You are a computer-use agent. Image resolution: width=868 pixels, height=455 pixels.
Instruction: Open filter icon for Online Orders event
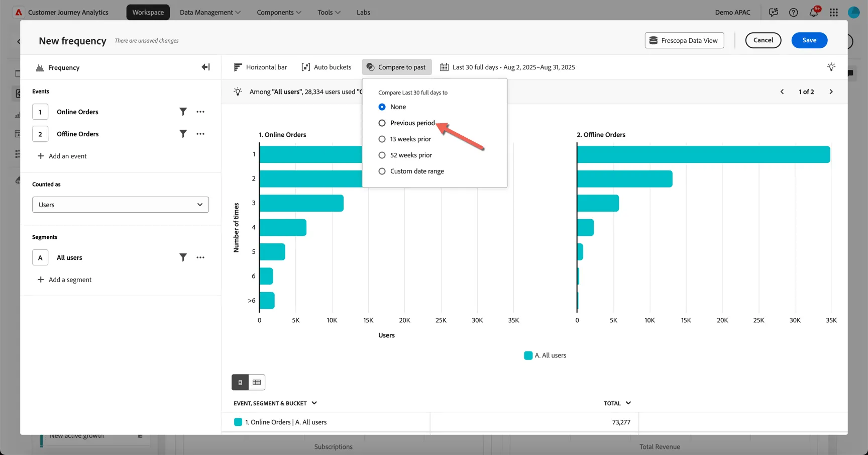click(183, 112)
